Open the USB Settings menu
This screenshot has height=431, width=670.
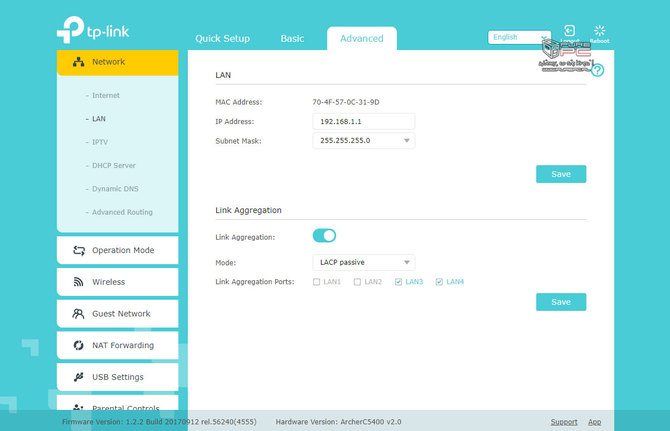[x=118, y=377]
